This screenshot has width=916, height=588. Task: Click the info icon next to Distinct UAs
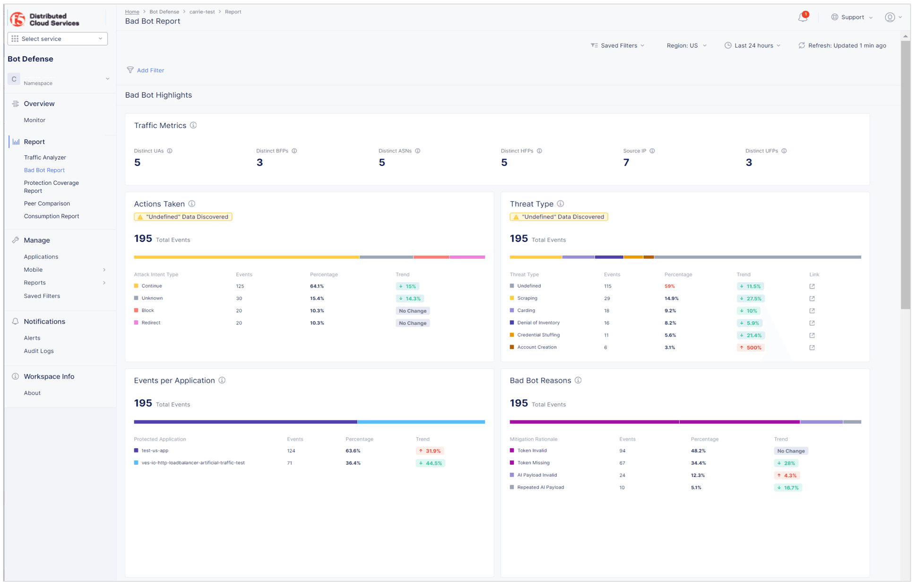170,151
